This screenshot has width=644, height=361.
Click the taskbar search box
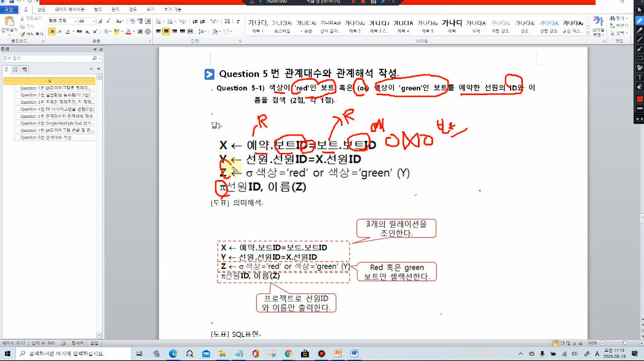[x=73, y=354]
